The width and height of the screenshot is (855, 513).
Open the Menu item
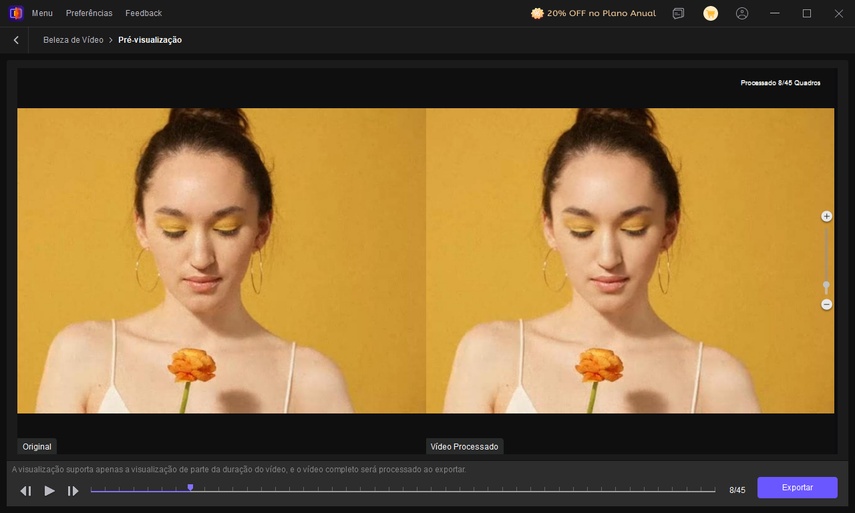[42, 13]
